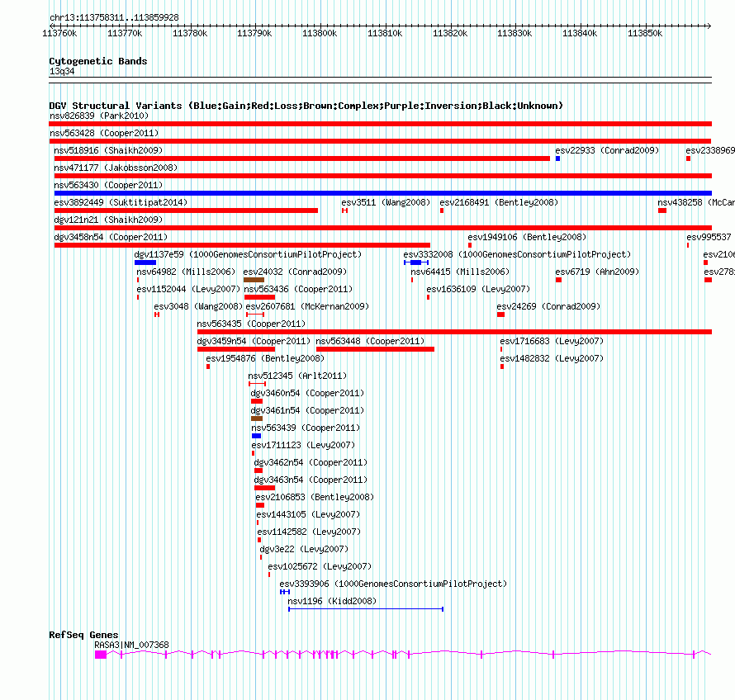735x700 pixels.
Task: Click the brown dgv3461n54 complex bar
Action: click(257, 419)
